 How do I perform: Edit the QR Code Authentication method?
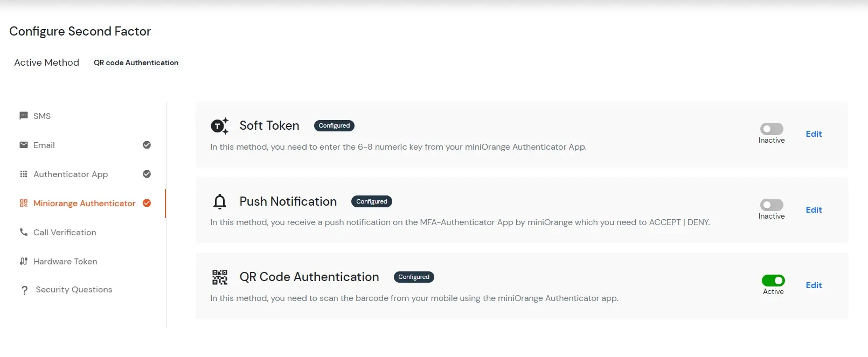(814, 285)
